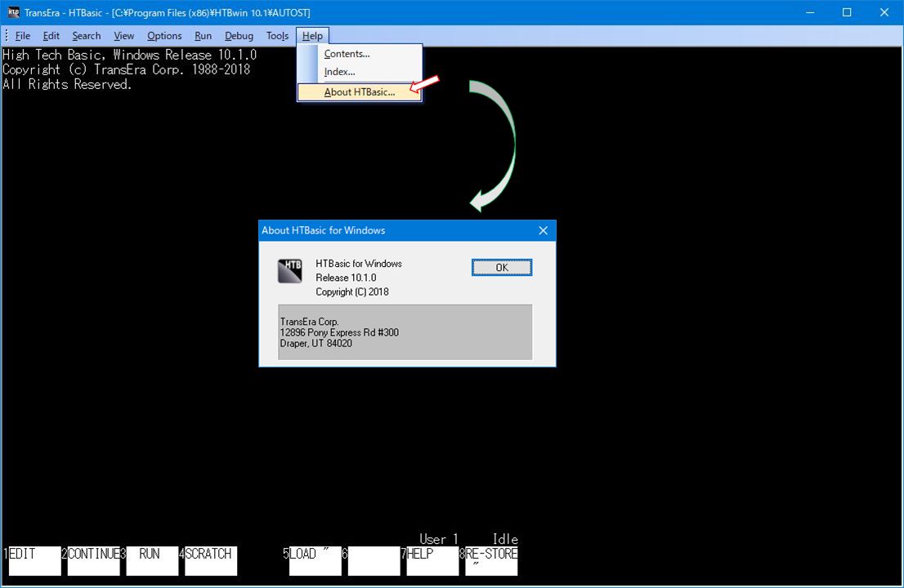Click the RE-STORE softkey
The image size is (904, 588).
[491, 561]
